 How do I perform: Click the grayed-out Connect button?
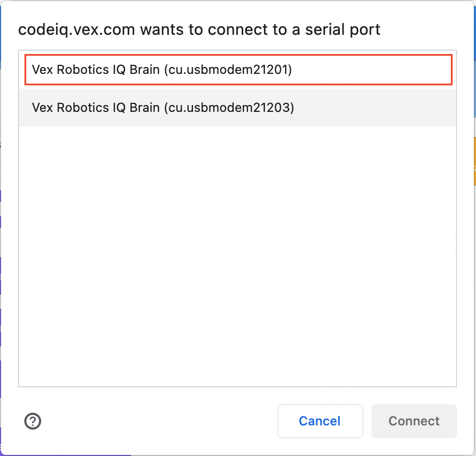414,421
